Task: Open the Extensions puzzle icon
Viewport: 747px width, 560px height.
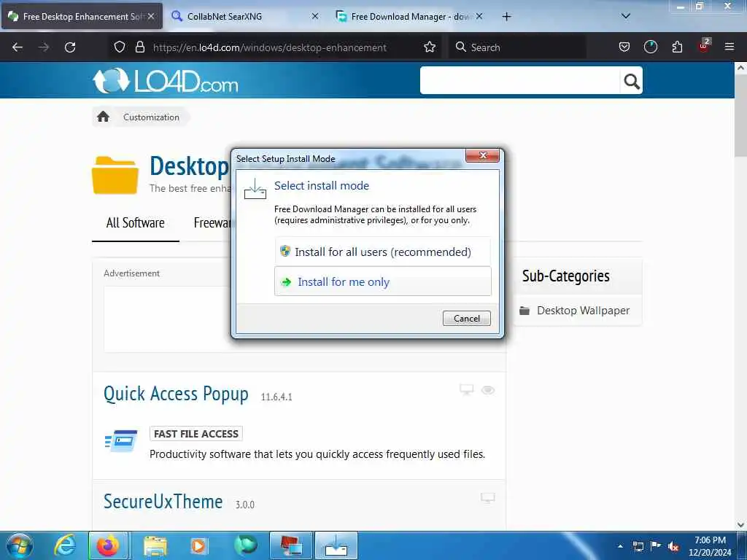Action: [x=677, y=47]
